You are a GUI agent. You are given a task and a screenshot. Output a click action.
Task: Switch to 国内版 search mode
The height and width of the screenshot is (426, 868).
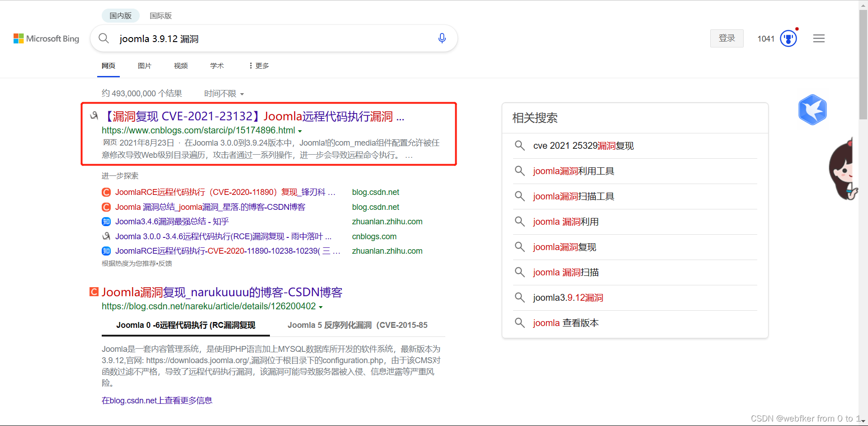click(120, 15)
